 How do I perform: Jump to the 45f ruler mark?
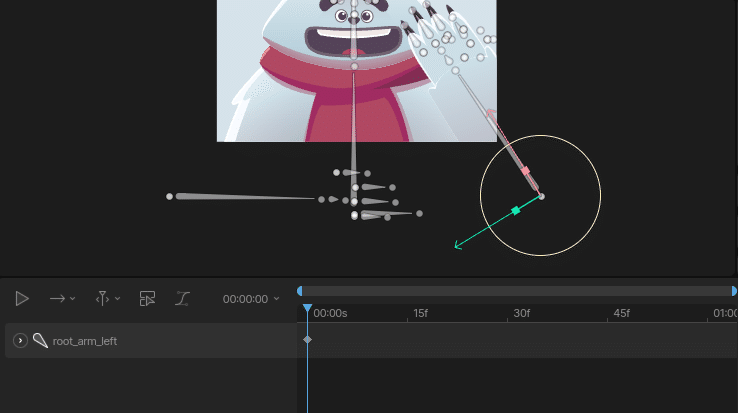coord(621,314)
